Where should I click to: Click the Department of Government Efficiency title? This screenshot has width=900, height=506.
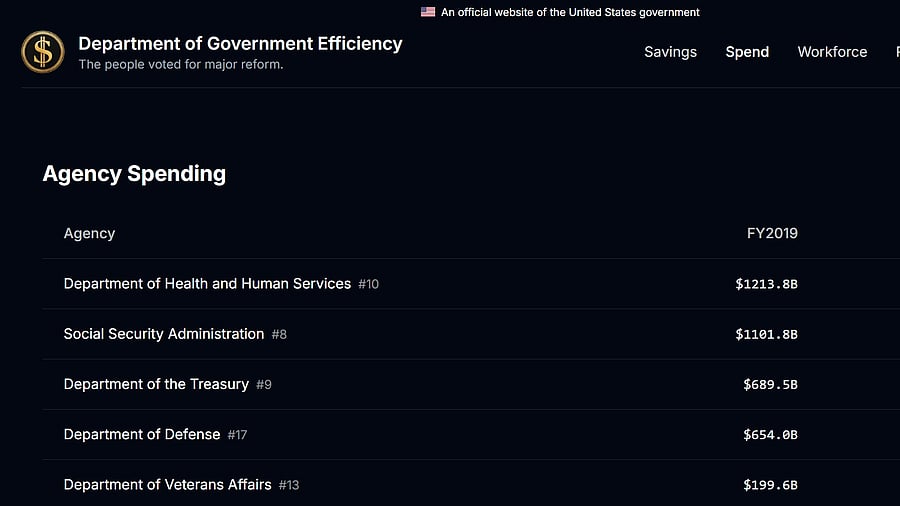click(x=240, y=44)
